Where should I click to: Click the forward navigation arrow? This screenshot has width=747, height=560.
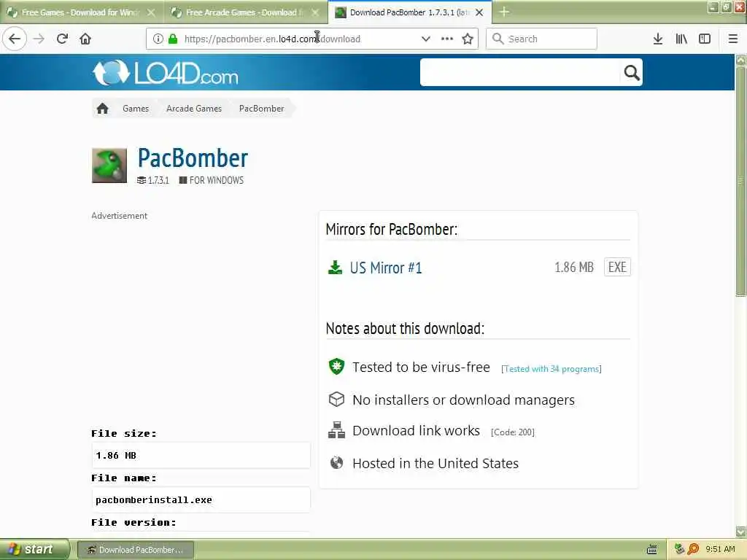click(x=39, y=39)
